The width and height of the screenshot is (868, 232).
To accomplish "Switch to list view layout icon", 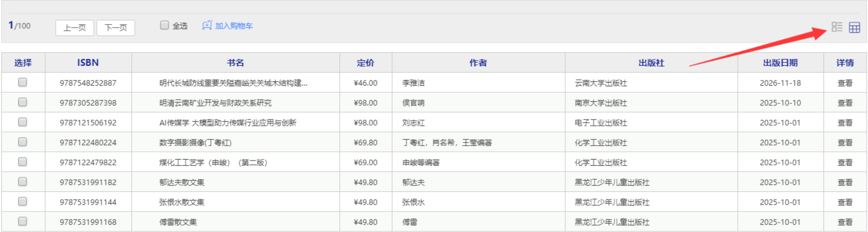I will (x=837, y=27).
